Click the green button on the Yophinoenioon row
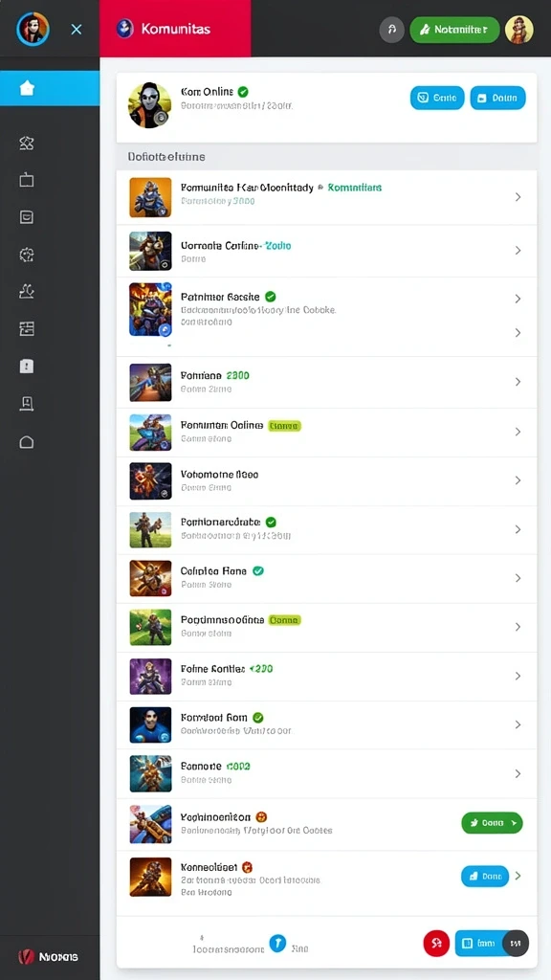Viewport: 551px width, 980px height. coord(493,823)
